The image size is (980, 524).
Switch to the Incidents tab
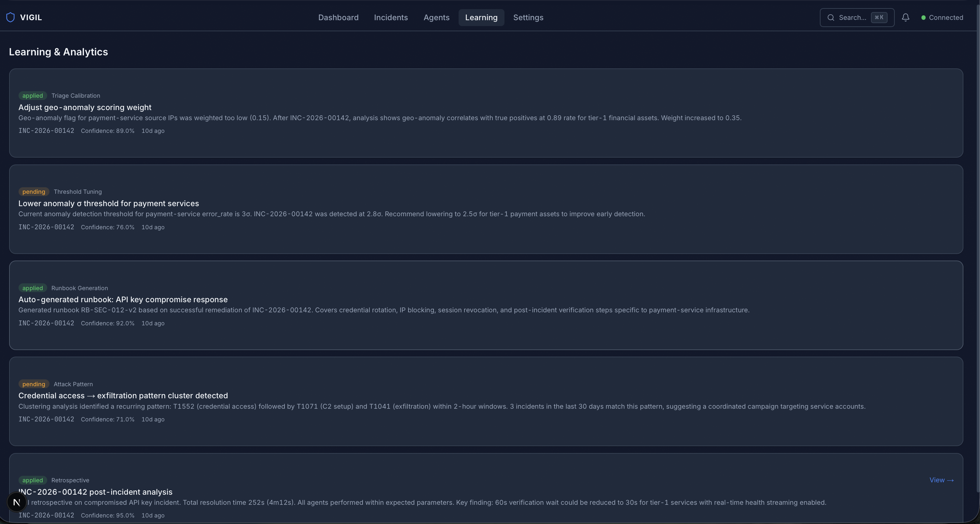pos(391,18)
